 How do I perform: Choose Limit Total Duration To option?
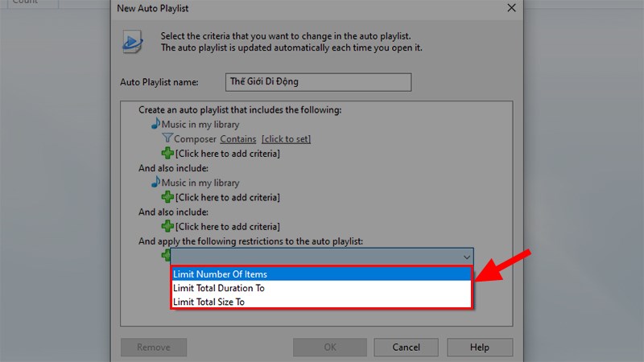coord(321,288)
